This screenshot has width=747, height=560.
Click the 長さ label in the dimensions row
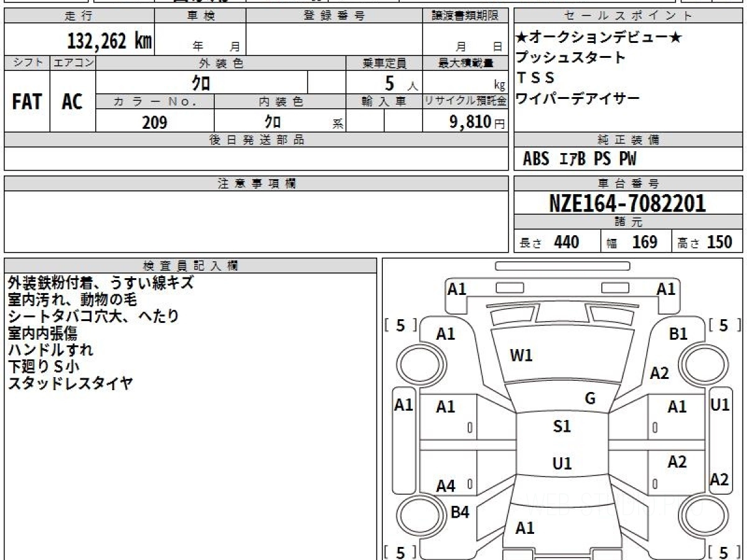click(x=531, y=243)
